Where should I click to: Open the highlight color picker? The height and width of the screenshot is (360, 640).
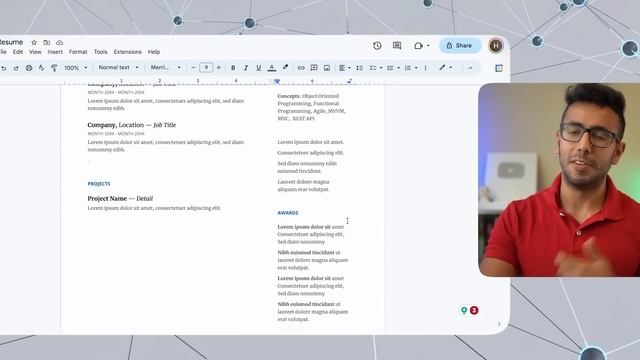coord(285,67)
